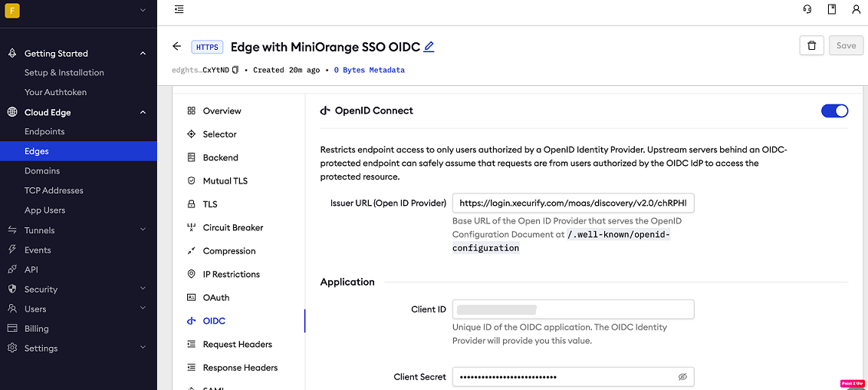The image size is (868, 390).
Task: Click the Settings gear icon
Action: click(12, 349)
